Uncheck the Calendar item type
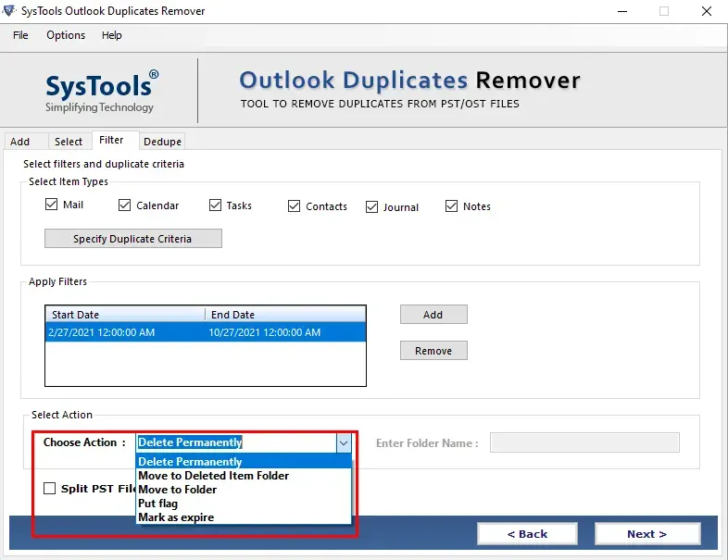 (x=124, y=205)
